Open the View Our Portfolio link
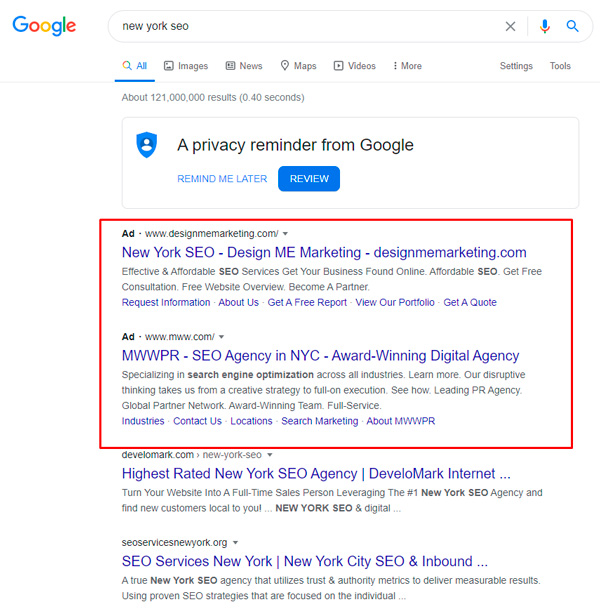This screenshot has width=600, height=615. pos(395,302)
